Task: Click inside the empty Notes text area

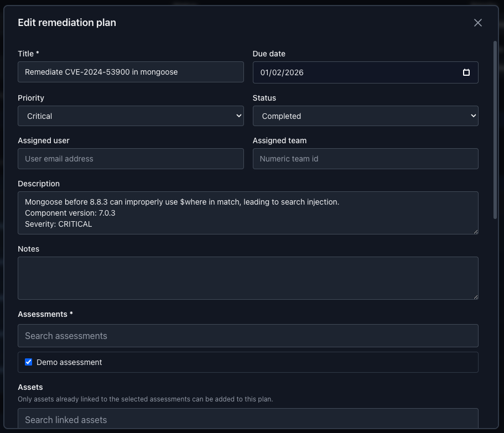Action: 248,277
